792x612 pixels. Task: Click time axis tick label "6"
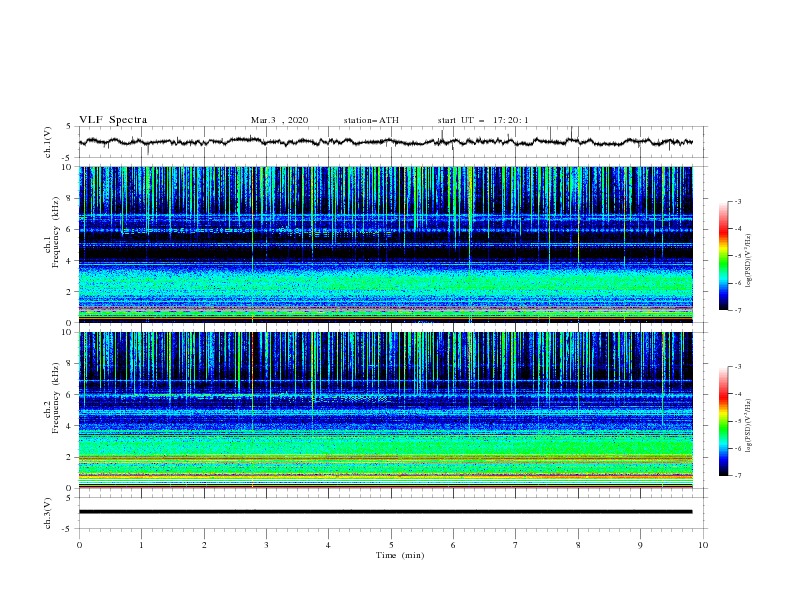pos(453,545)
